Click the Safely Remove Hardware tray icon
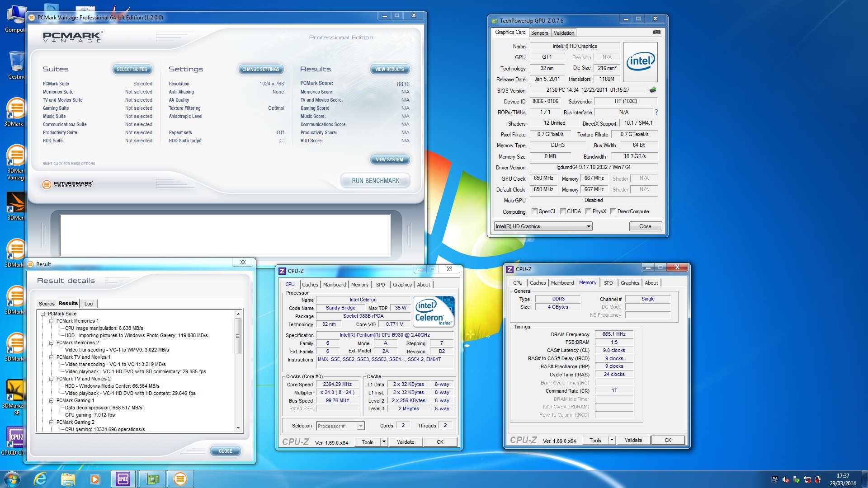The image size is (868, 488). click(x=797, y=480)
